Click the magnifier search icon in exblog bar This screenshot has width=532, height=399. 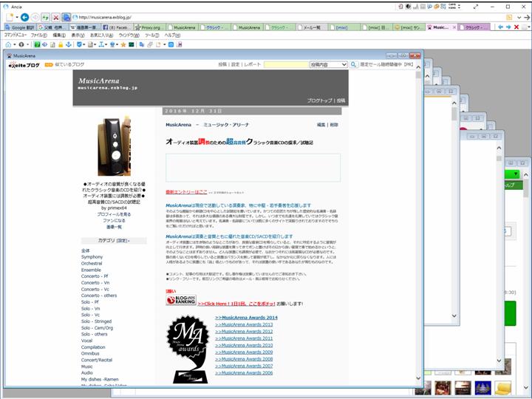353,64
